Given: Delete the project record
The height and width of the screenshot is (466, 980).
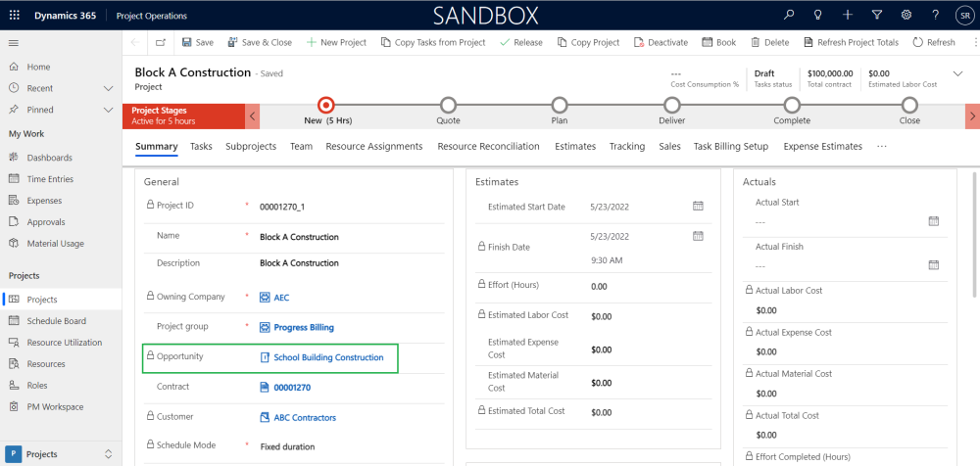Looking at the screenshot, I should coord(769,42).
